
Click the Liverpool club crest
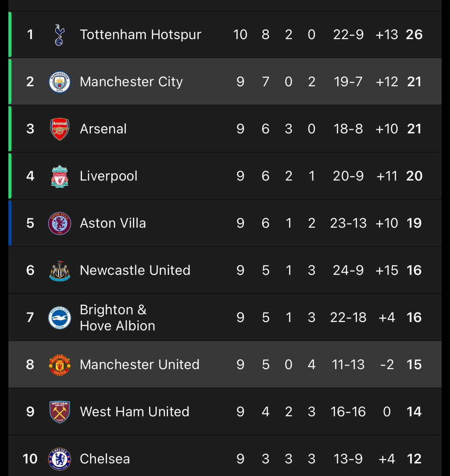coord(59,176)
